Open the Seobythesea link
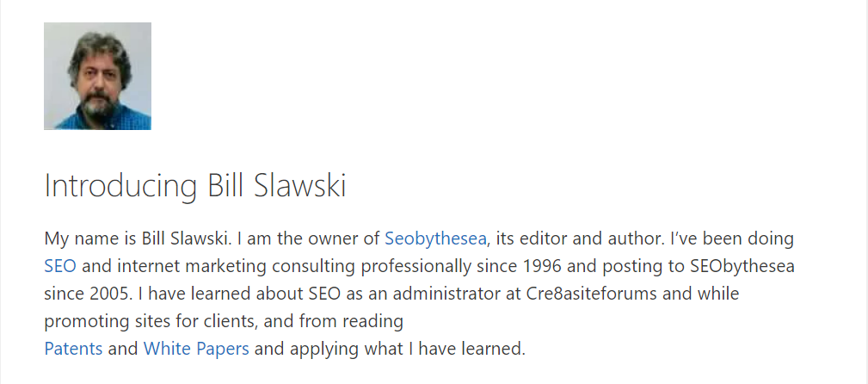 click(435, 238)
